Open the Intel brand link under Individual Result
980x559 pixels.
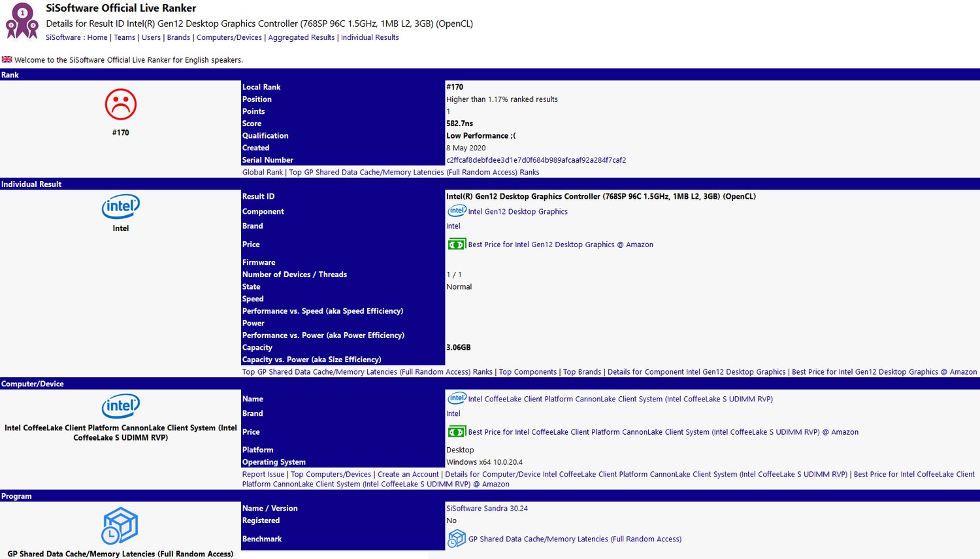coord(453,226)
